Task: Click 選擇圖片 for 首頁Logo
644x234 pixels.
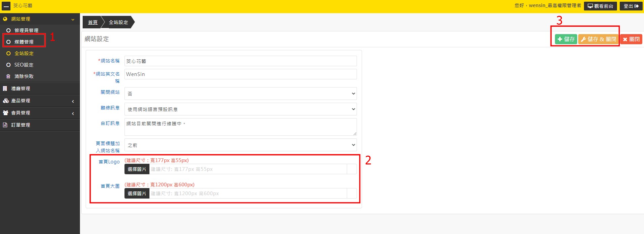Action: pos(137,169)
